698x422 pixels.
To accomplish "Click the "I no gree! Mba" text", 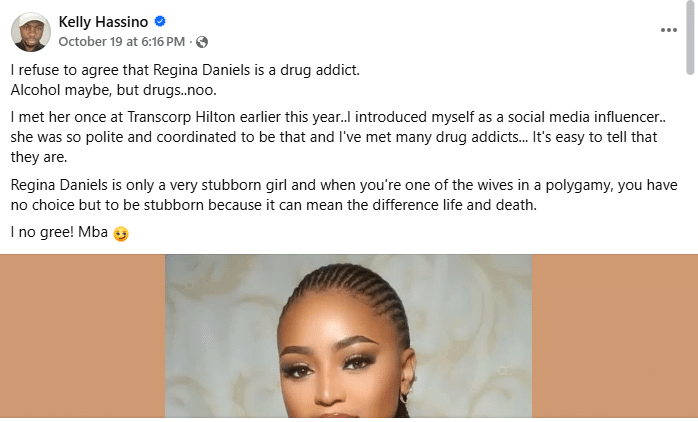I will pyautogui.click(x=58, y=234).
